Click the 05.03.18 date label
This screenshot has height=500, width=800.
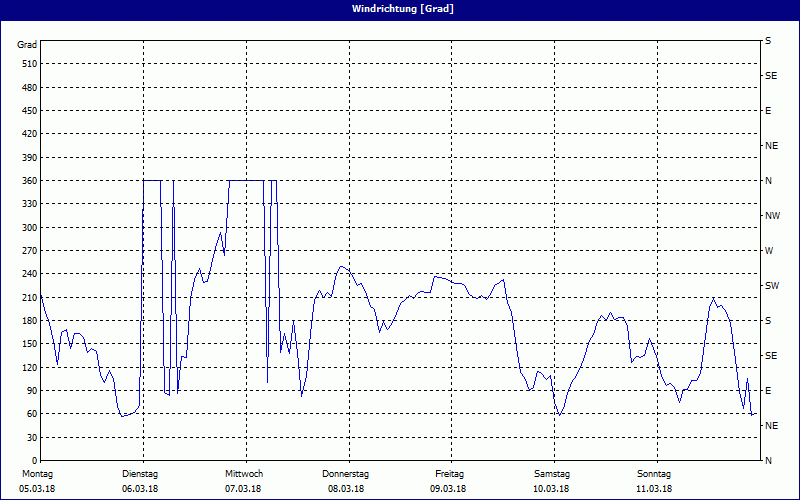pos(37,489)
